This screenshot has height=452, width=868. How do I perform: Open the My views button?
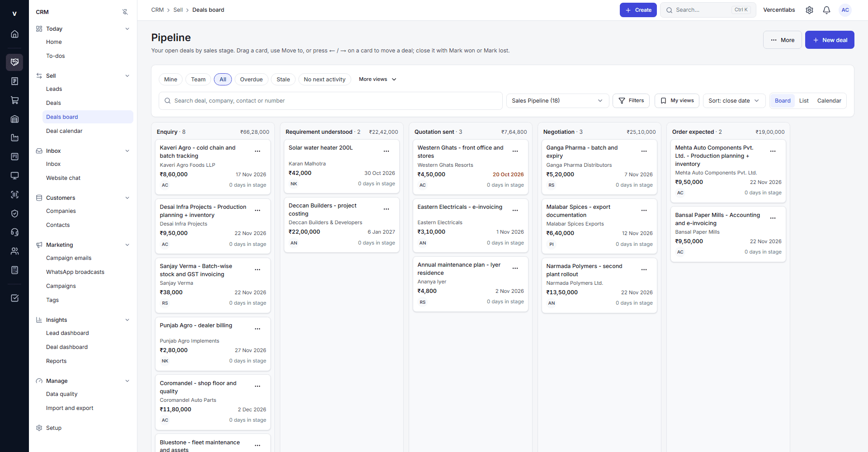point(677,101)
